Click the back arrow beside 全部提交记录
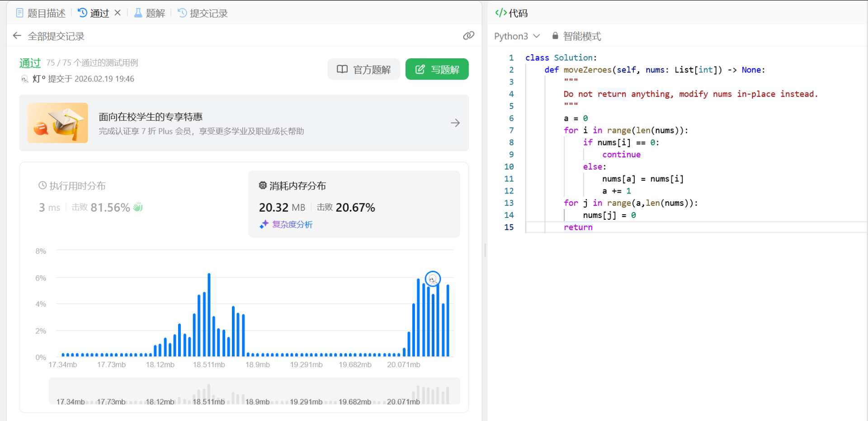Viewport: 868px width, 421px height. tap(17, 36)
